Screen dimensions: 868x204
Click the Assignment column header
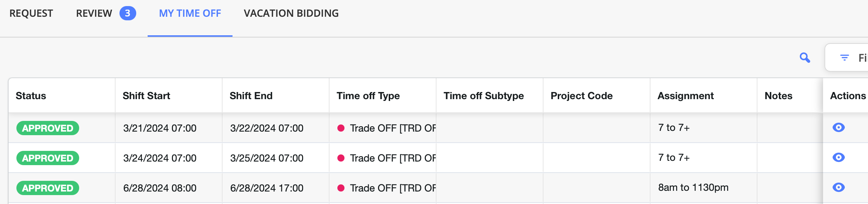coord(686,96)
